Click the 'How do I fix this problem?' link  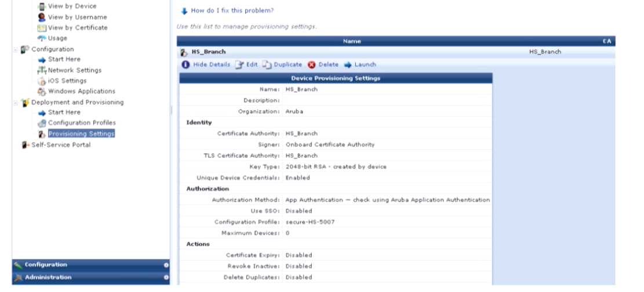click(x=232, y=10)
